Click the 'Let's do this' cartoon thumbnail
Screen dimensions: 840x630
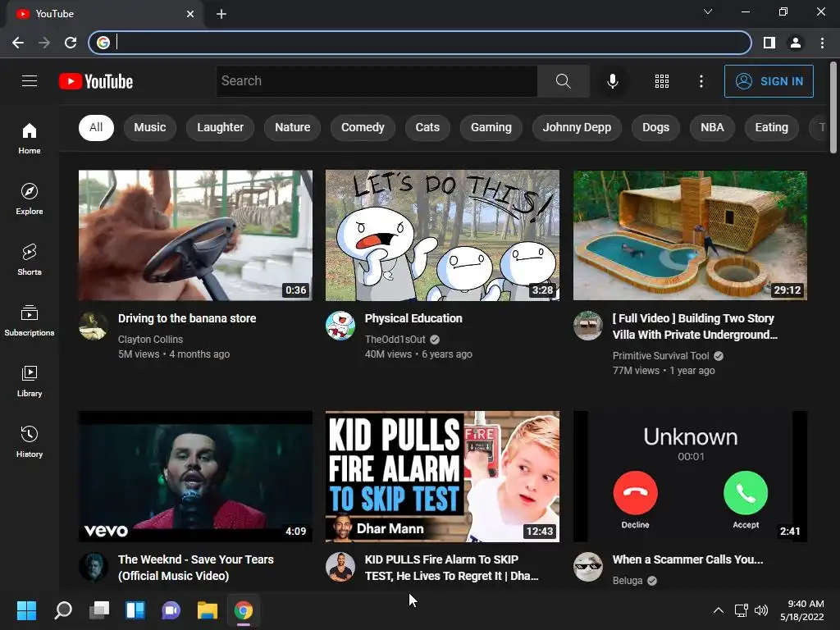tap(442, 235)
